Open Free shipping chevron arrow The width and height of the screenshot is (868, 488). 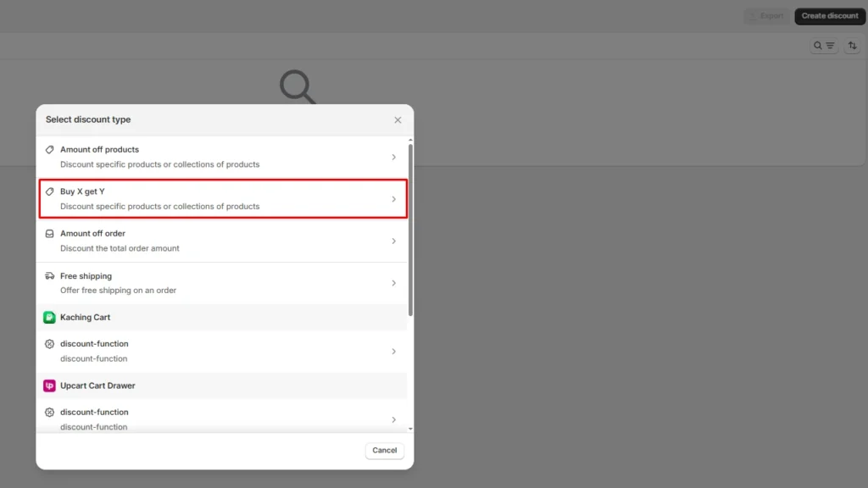point(393,283)
